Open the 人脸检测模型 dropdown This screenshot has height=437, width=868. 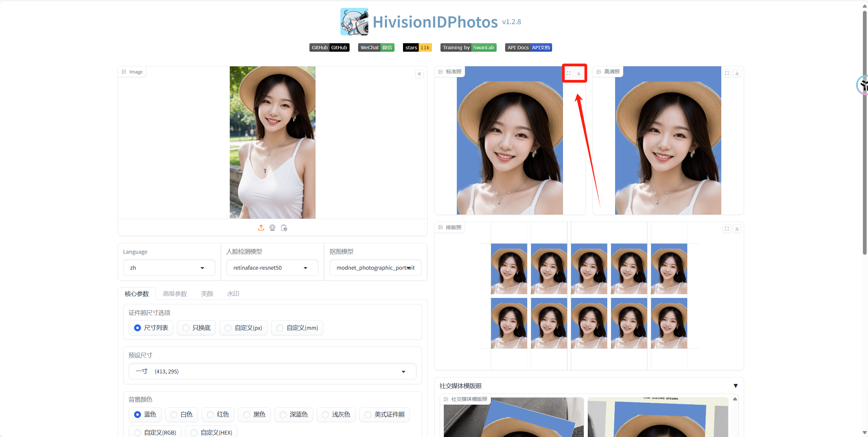pyautogui.click(x=272, y=268)
